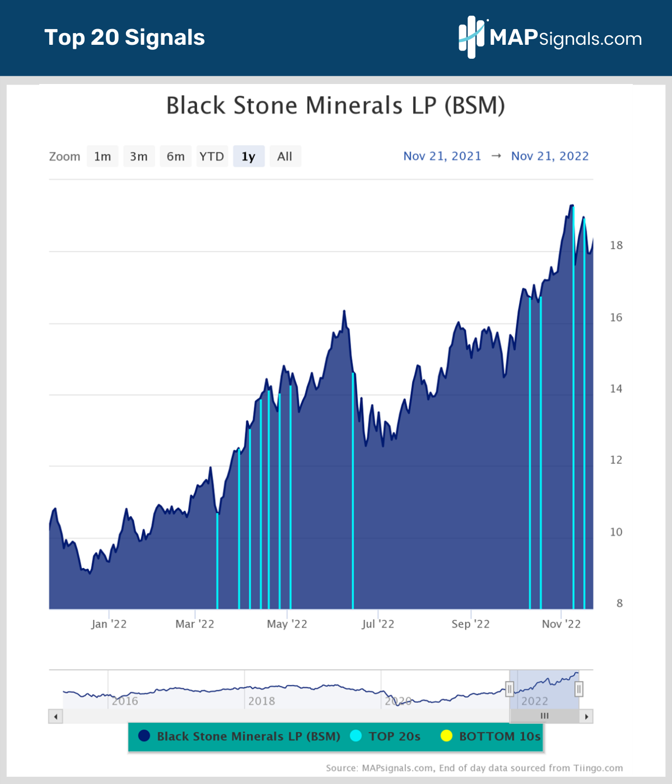The image size is (672, 784).
Task: Click the yellow BOTTOM 10s legend dot
Action: (x=446, y=736)
